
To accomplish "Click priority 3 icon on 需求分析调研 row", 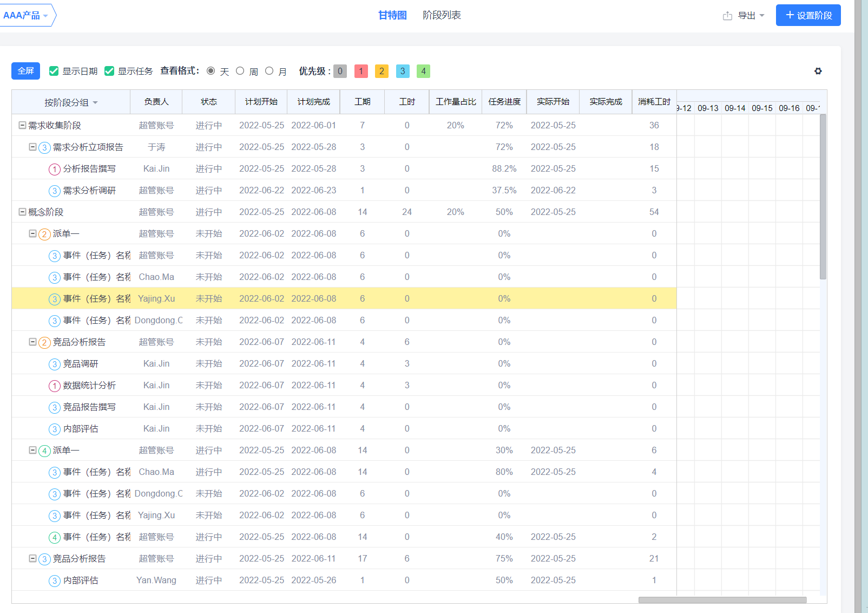I will coord(54,191).
